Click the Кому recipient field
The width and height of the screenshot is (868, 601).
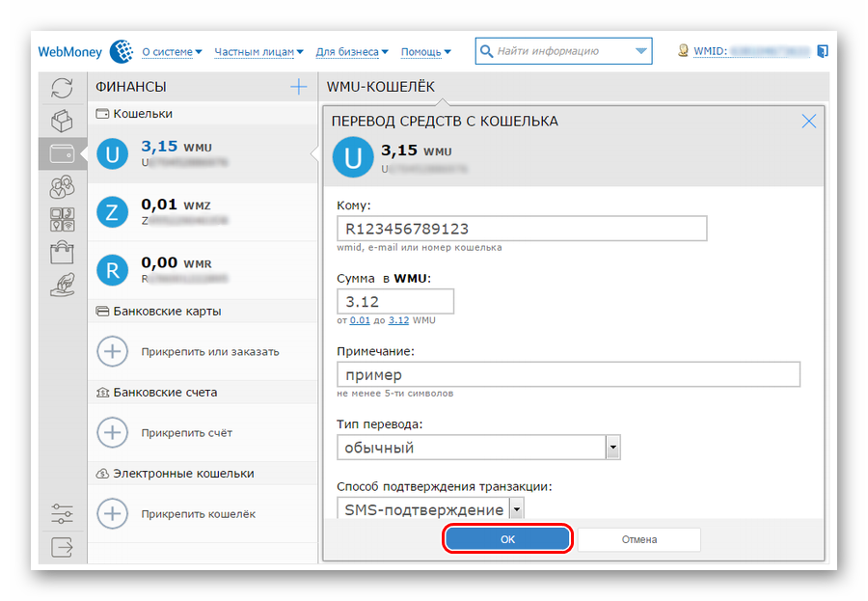click(522, 229)
